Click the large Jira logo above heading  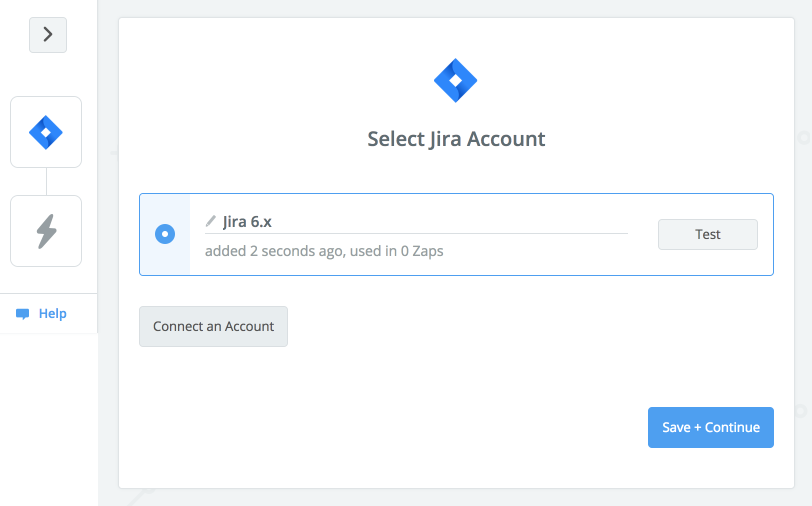pos(455,80)
